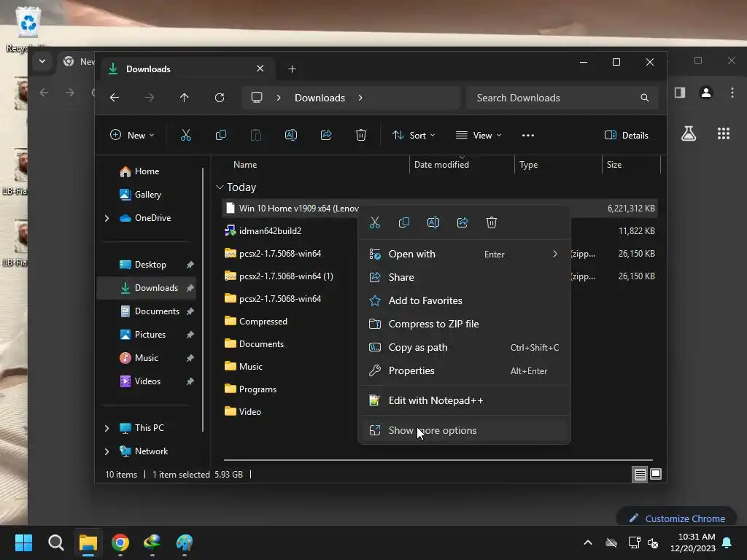Click the greyed Paste icon in toolbar
747x560 pixels.
256,135
